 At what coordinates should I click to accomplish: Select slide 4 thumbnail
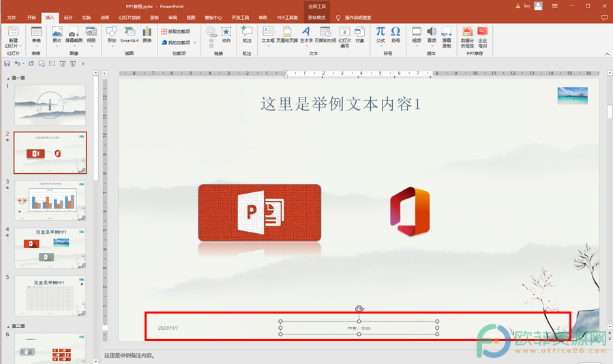click(x=50, y=248)
